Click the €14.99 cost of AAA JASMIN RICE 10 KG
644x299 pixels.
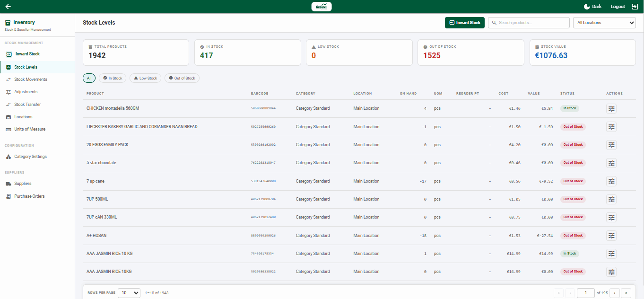tap(513, 254)
